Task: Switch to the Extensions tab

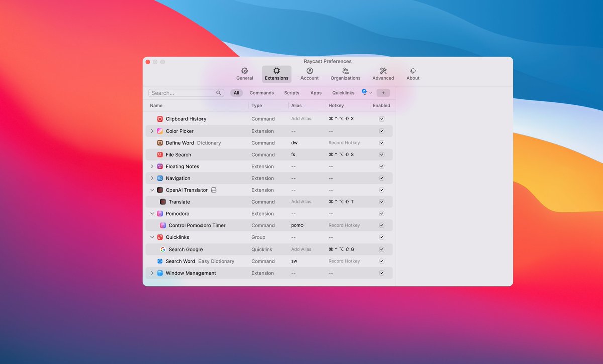Action: (x=276, y=74)
